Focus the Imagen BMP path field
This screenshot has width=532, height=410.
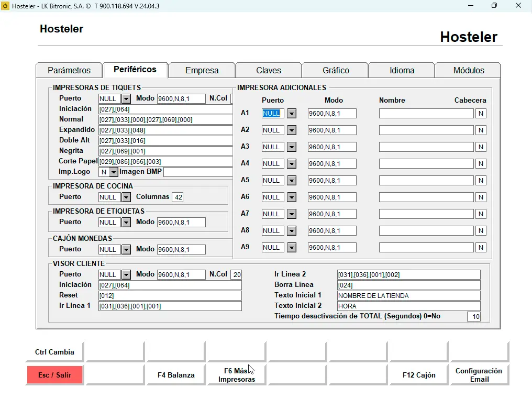tap(198, 172)
